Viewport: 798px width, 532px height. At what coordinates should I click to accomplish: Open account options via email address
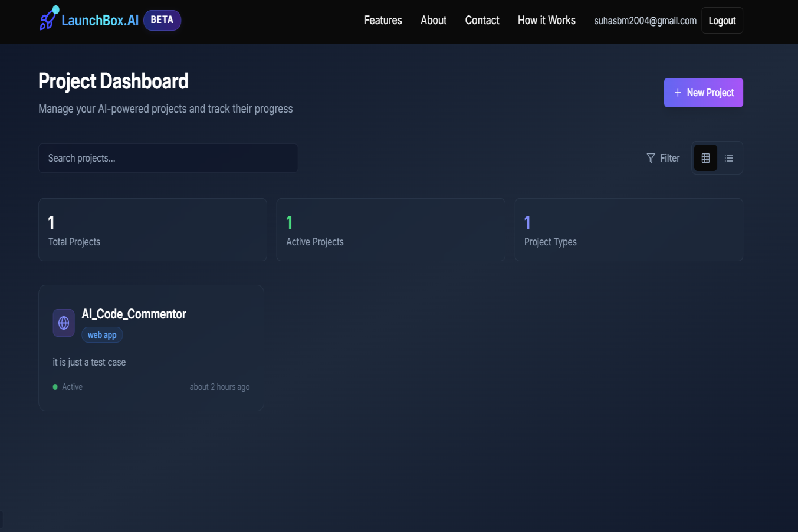pyautogui.click(x=645, y=20)
